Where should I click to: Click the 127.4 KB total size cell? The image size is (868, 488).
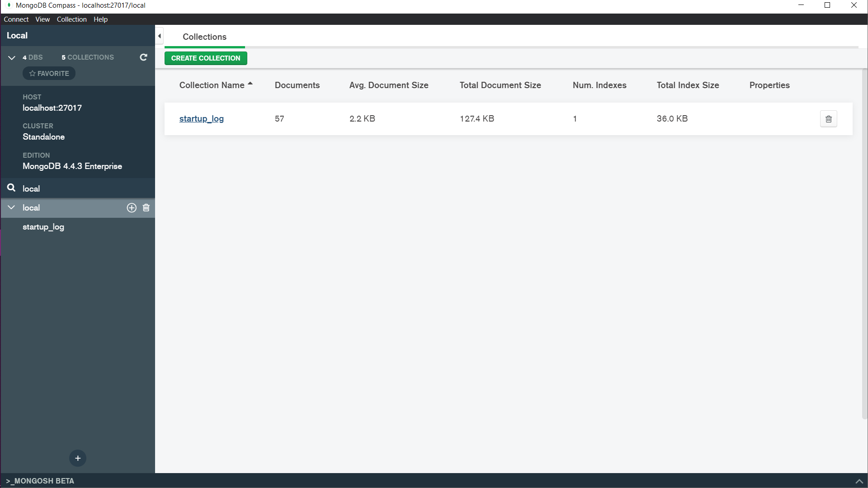[477, 119]
